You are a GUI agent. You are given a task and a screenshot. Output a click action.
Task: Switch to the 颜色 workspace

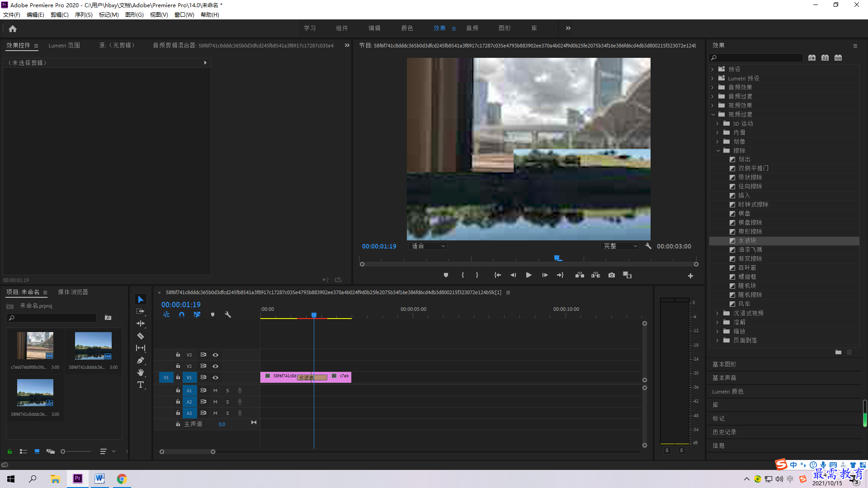(407, 28)
